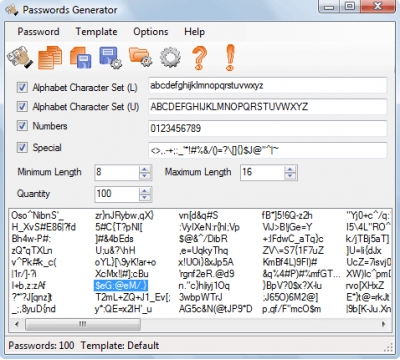Click the uppercase alphabet text field
The height and width of the screenshot is (360, 400).
[x=268, y=107]
